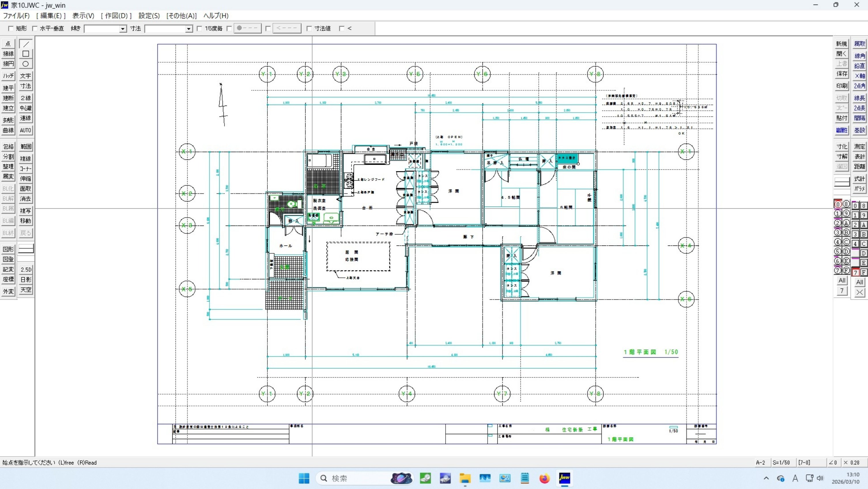Toggle the 寸法値 checkbox
Image resolution: width=868 pixels, height=489 pixels.
coord(309,29)
